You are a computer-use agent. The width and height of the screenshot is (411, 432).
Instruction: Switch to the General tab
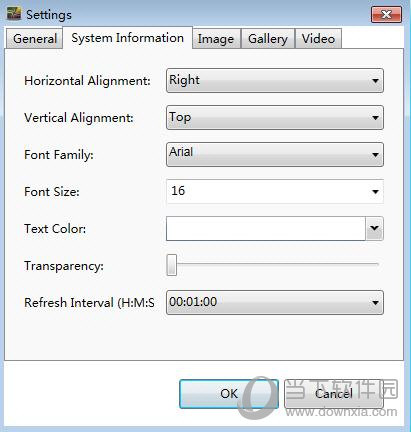pos(34,39)
